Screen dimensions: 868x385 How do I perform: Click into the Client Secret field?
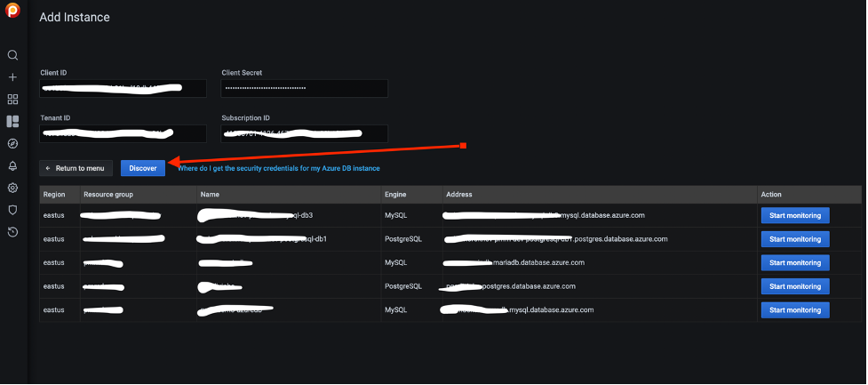point(304,88)
